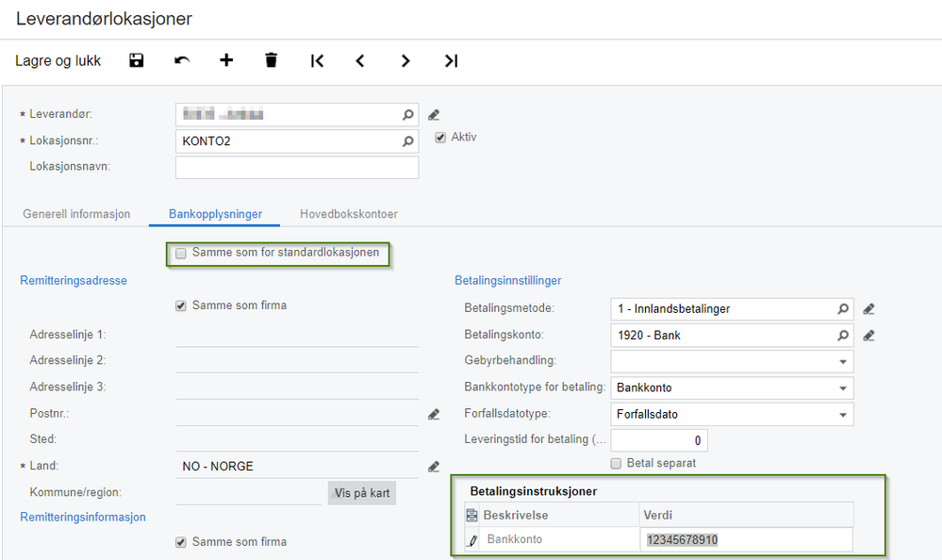
Task: Click the NO - NORGE Land field
Action: point(297,467)
